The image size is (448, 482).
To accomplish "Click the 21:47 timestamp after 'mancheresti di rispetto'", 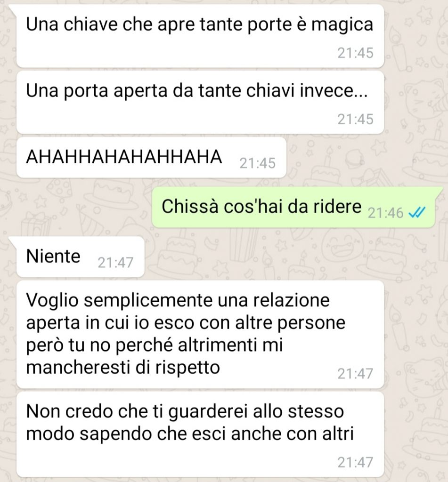I will pos(355,374).
